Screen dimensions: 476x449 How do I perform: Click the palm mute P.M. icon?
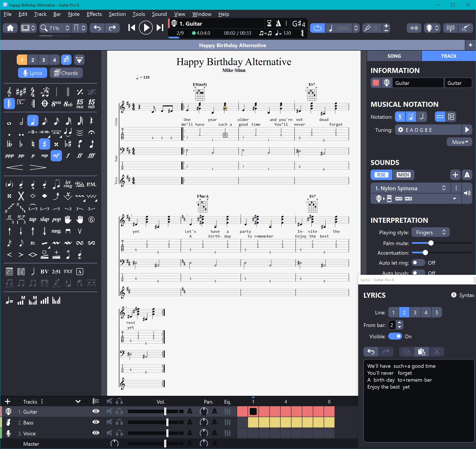tap(92, 184)
